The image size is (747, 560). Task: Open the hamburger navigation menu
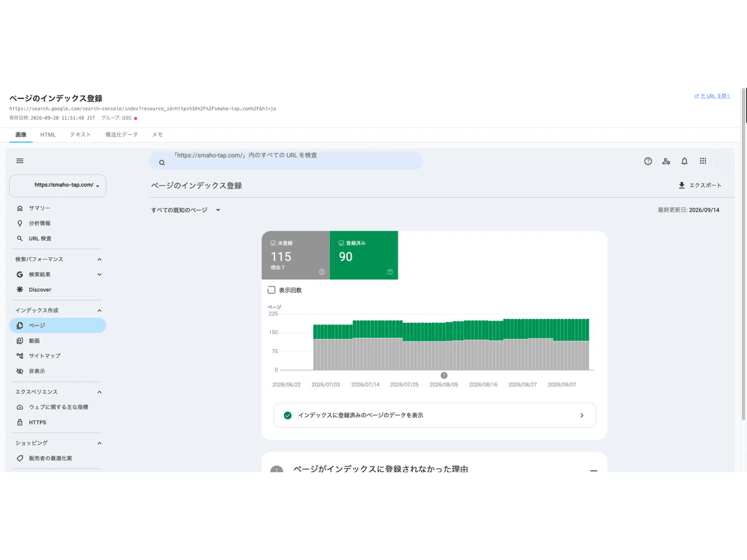click(20, 161)
